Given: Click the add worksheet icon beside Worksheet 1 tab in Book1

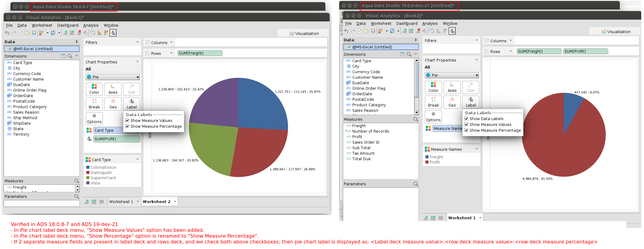Looking at the screenshot, I should coord(87,202).
